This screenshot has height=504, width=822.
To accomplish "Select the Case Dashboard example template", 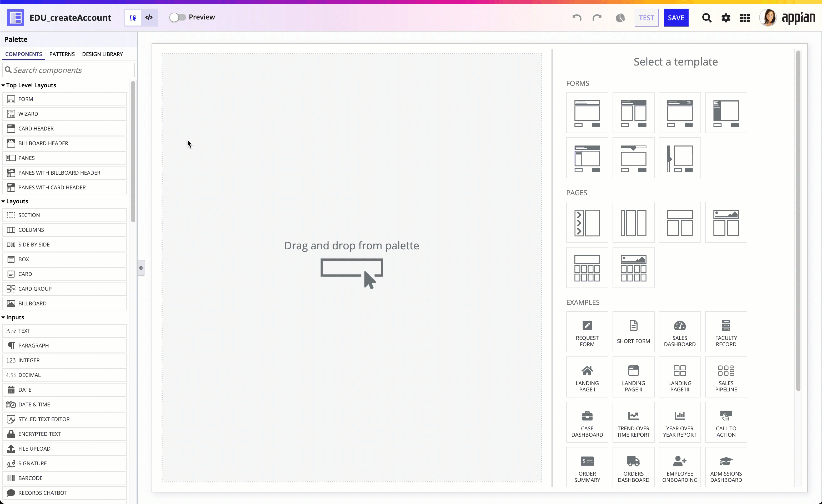I will click(587, 422).
